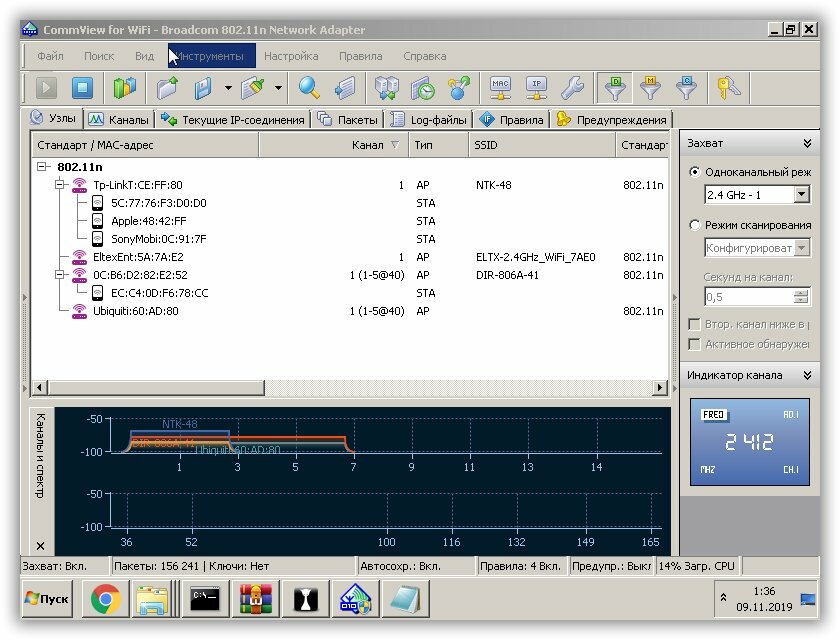Open the MAC aliases toolbar icon
This screenshot has width=840, height=640.
click(501, 88)
